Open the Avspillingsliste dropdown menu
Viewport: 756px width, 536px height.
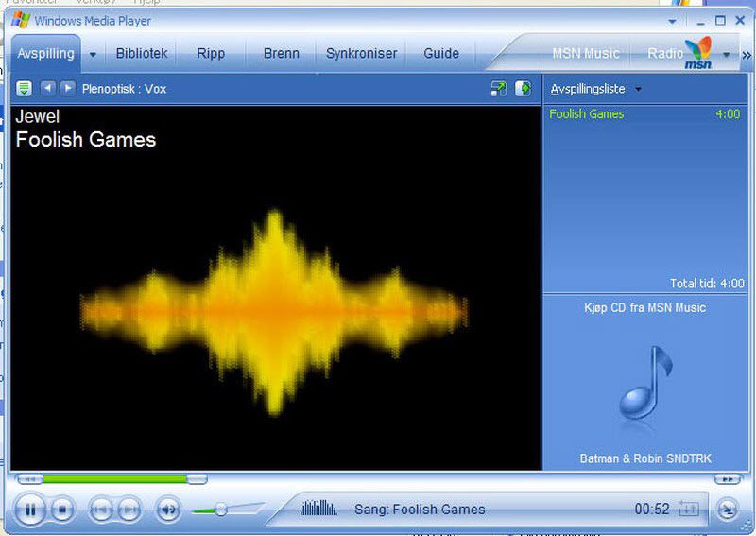coord(638,90)
